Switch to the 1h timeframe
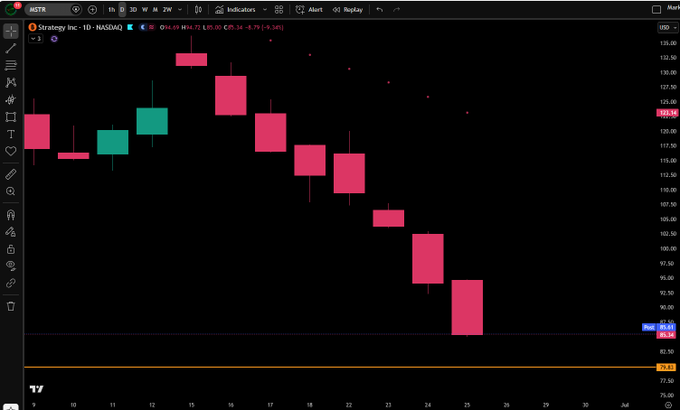 [111, 10]
